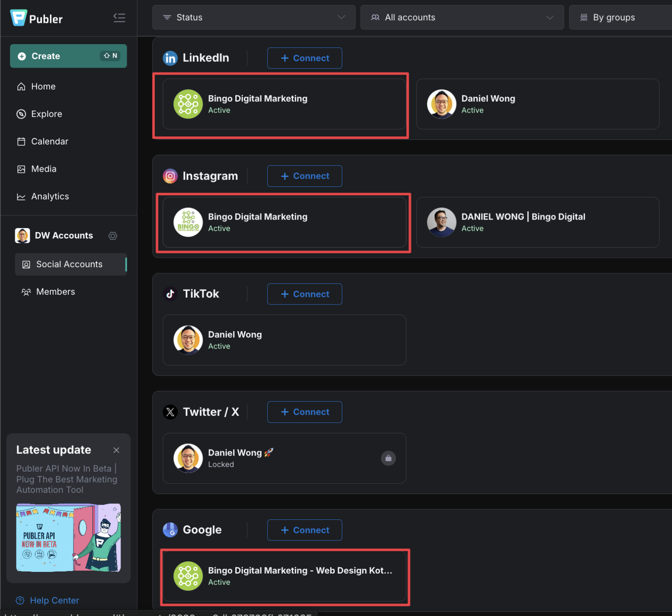Click Daniel Wong Twitter avatar
672x616 pixels.
(x=188, y=458)
